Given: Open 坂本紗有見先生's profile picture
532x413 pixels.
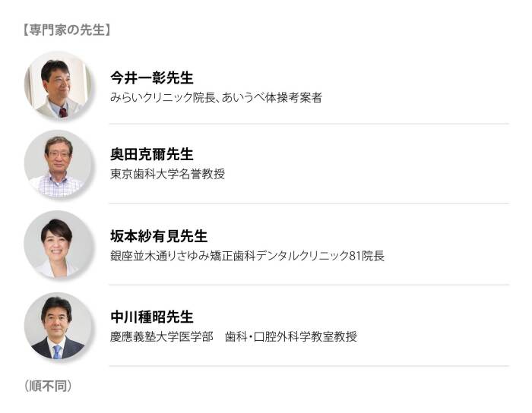Looking at the screenshot, I should pyautogui.click(x=58, y=244).
